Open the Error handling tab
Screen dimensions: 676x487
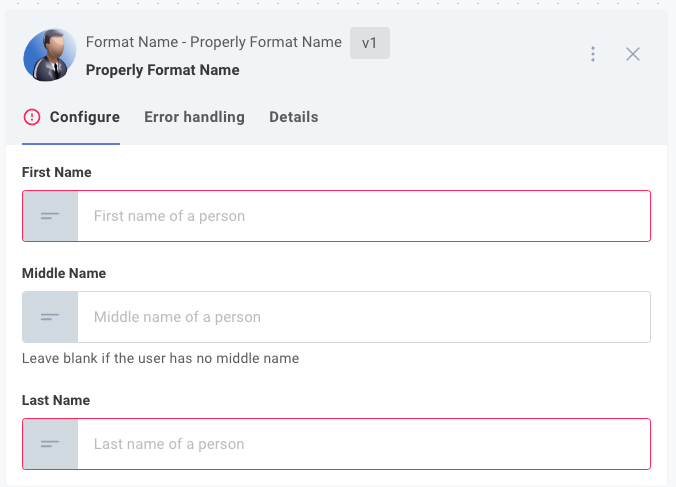pyautogui.click(x=194, y=117)
